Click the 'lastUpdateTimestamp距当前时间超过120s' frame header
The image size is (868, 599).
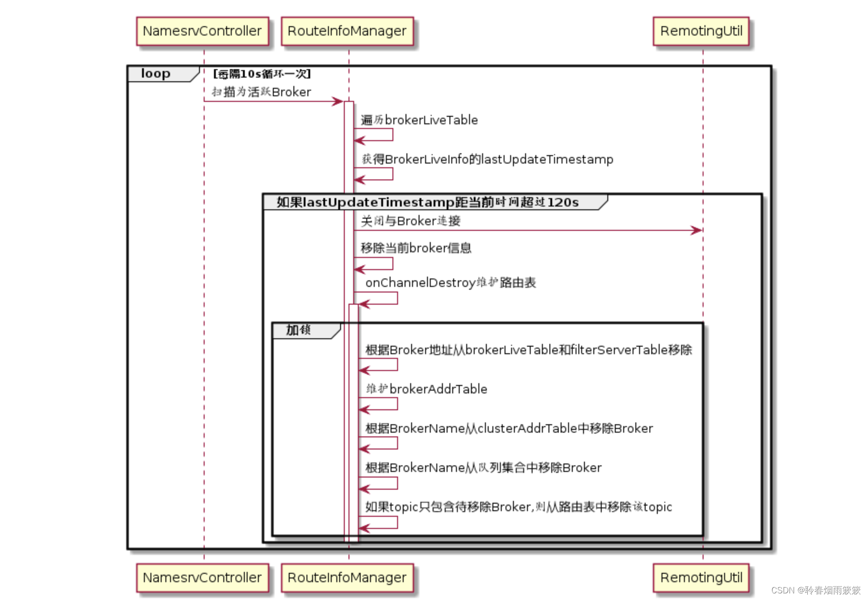(x=434, y=202)
